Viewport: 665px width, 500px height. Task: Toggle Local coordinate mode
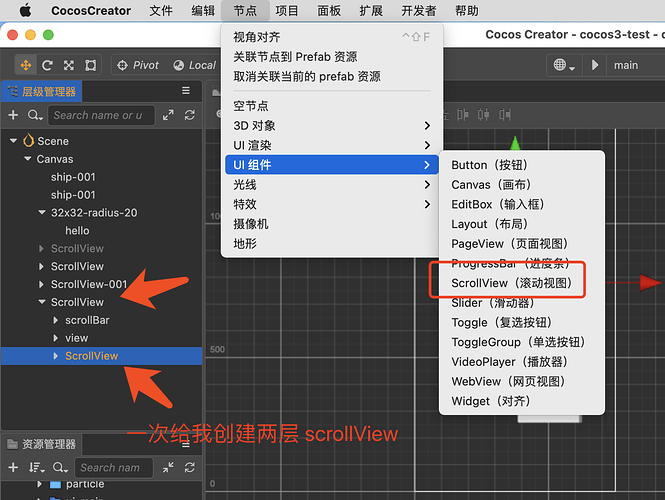pyautogui.click(x=195, y=65)
